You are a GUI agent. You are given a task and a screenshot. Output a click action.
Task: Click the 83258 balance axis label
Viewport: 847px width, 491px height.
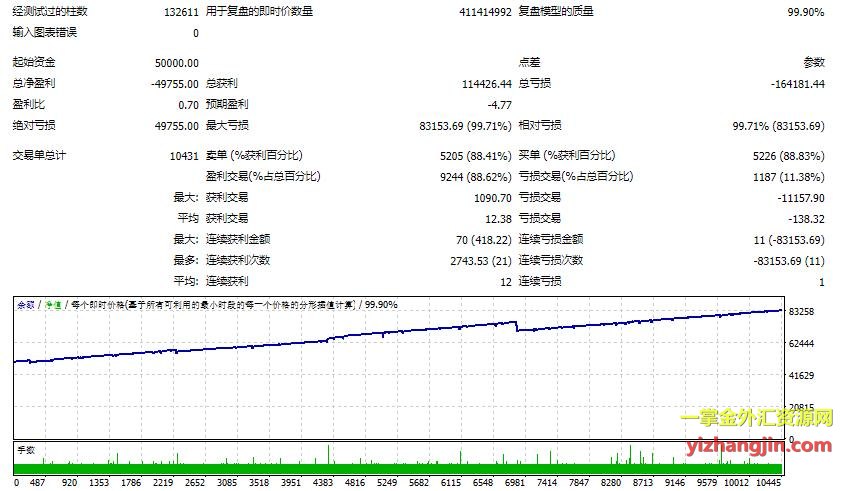pos(801,312)
